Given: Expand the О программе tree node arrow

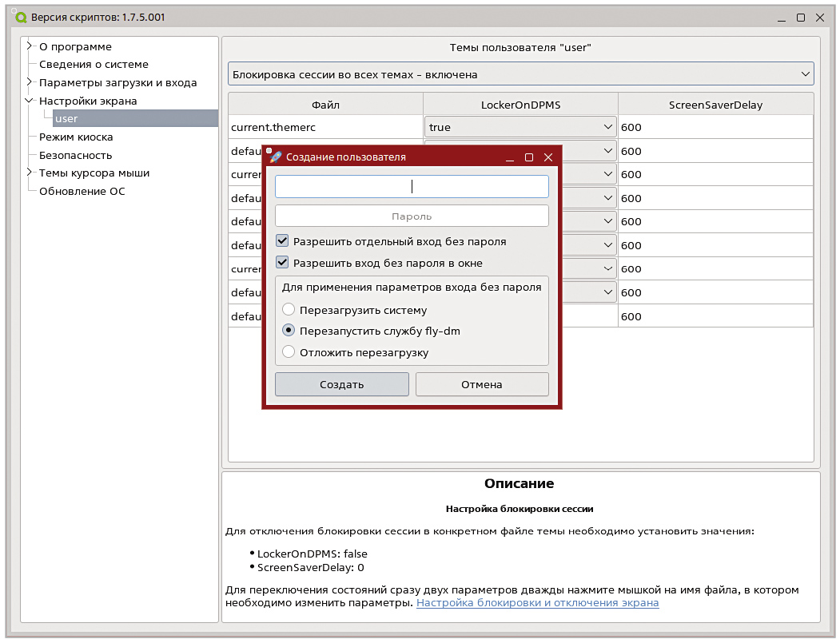Looking at the screenshot, I should coord(30,46).
